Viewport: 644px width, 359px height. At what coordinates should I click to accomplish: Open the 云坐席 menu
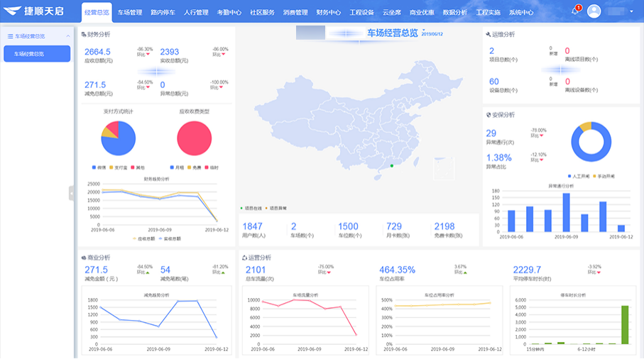[x=391, y=12]
